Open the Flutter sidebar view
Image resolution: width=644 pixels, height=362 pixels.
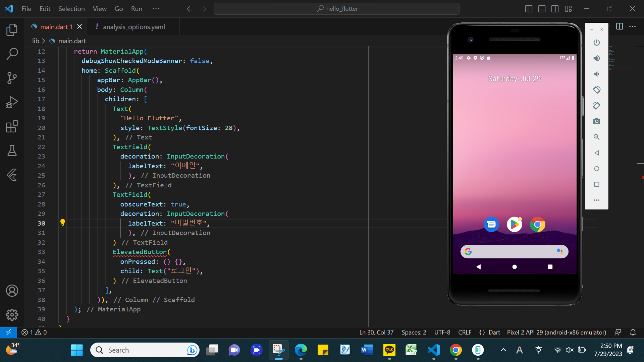pyautogui.click(x=12, y=175)
